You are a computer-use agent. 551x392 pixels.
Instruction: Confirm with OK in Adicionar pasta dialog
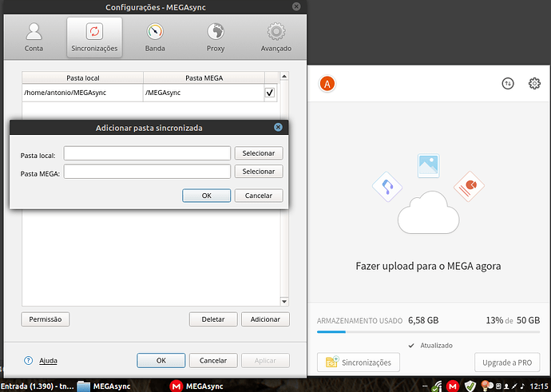[207, 196]
